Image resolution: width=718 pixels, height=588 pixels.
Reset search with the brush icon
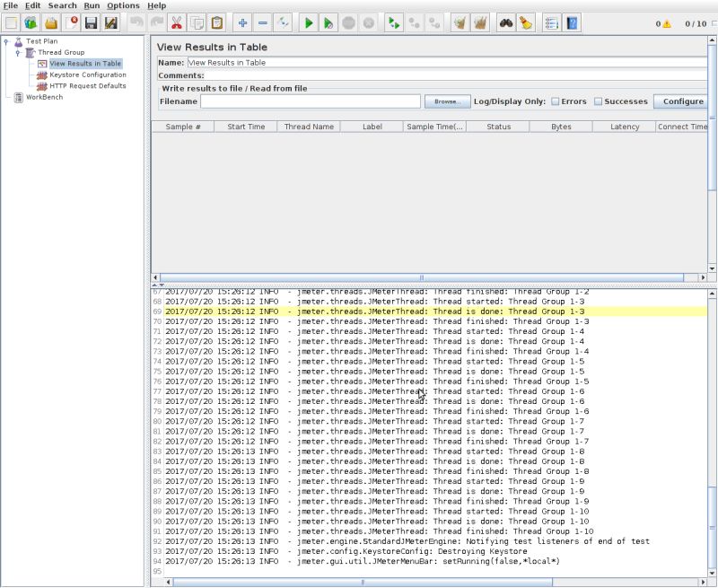point(526,23)
